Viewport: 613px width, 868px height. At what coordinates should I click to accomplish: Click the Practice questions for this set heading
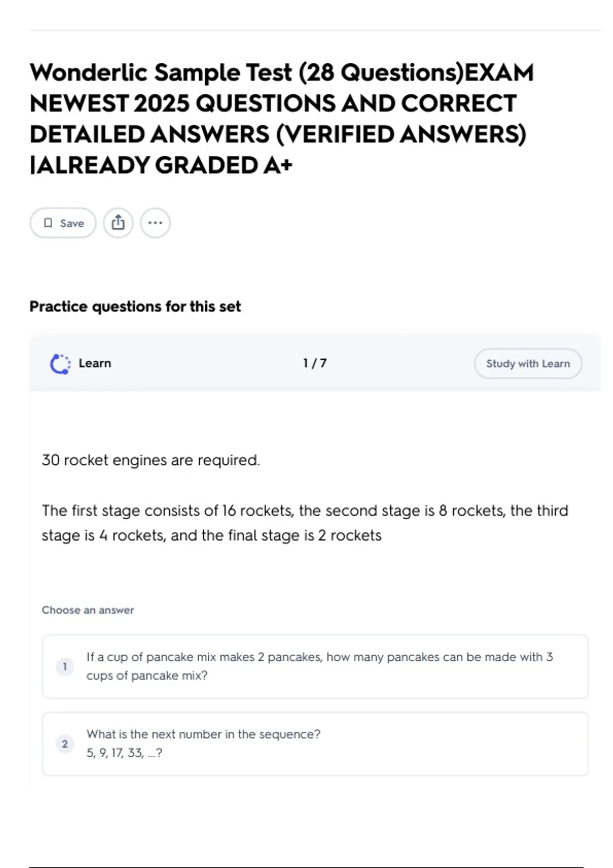[135, 306]
